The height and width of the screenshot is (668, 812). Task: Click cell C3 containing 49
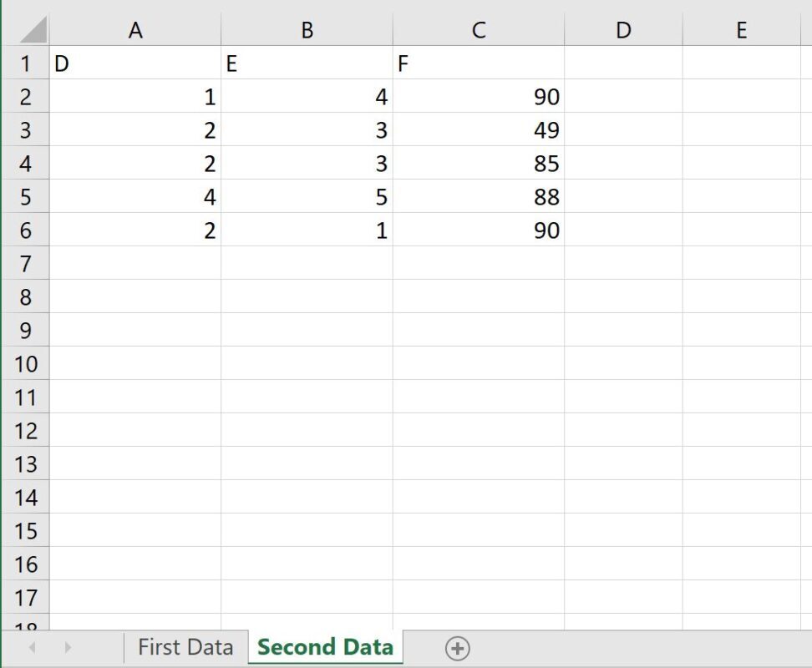coord(479,129)
